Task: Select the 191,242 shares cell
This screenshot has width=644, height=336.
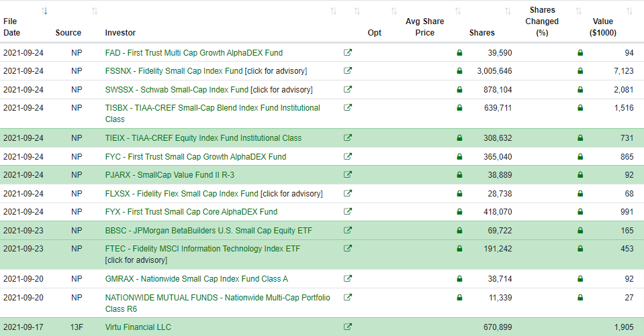Action: tap(498, 248)
